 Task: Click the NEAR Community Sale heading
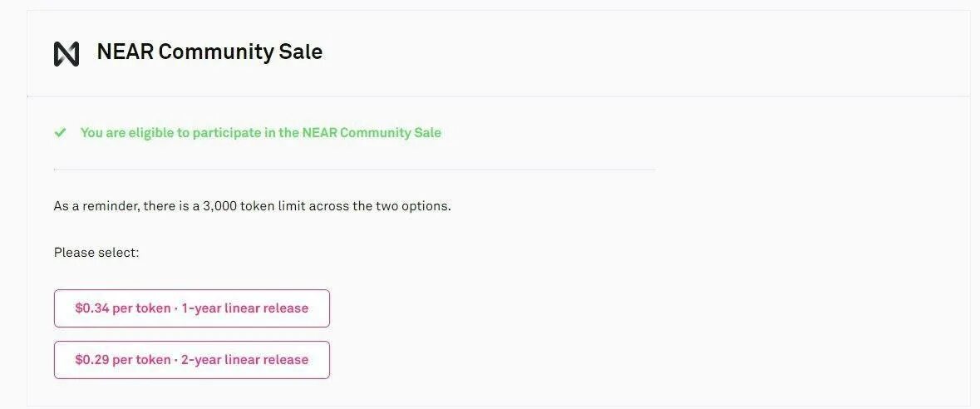[209, 52]
